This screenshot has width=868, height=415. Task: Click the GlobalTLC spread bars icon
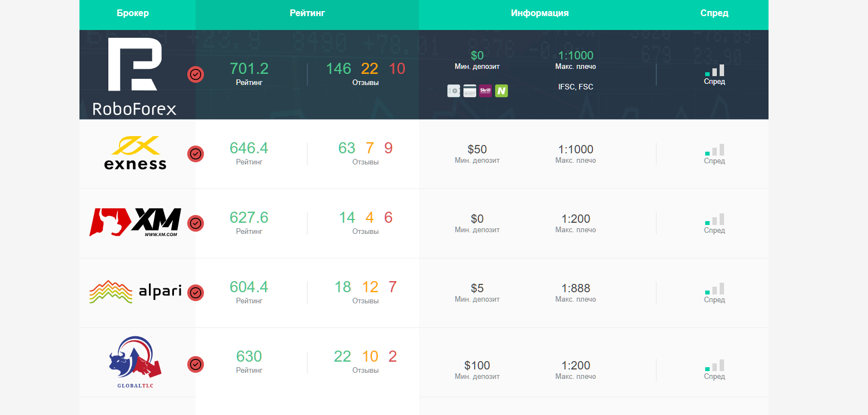(x=715, y=365)
